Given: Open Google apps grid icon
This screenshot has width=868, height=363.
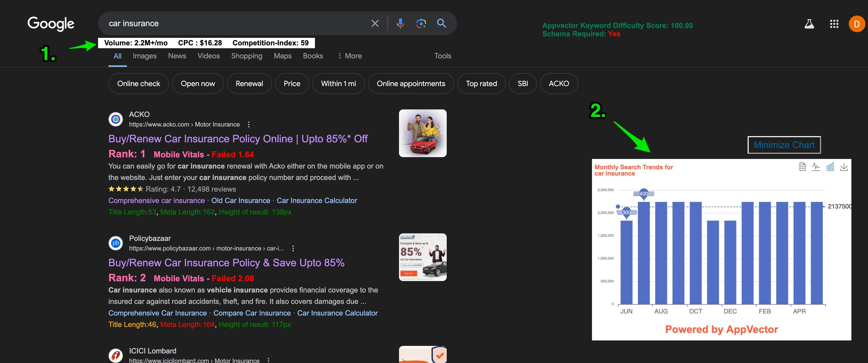Looking at the screenshot, I should click(x=834, y=24).
